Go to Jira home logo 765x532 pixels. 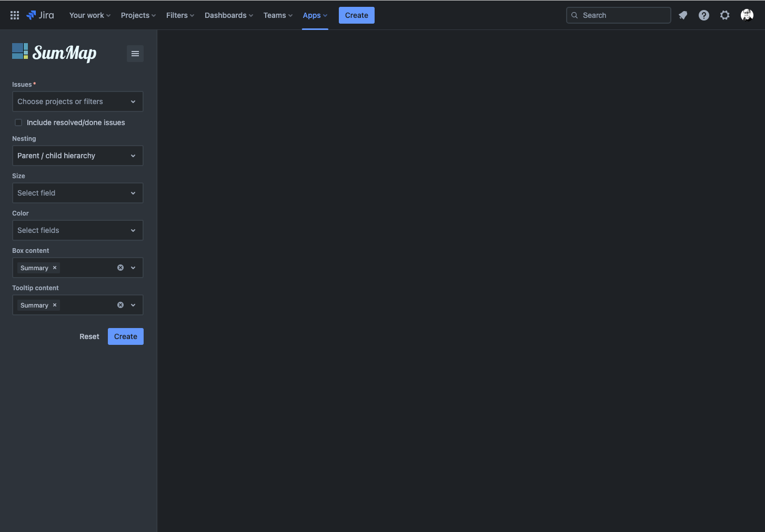(x=41, y=15)
